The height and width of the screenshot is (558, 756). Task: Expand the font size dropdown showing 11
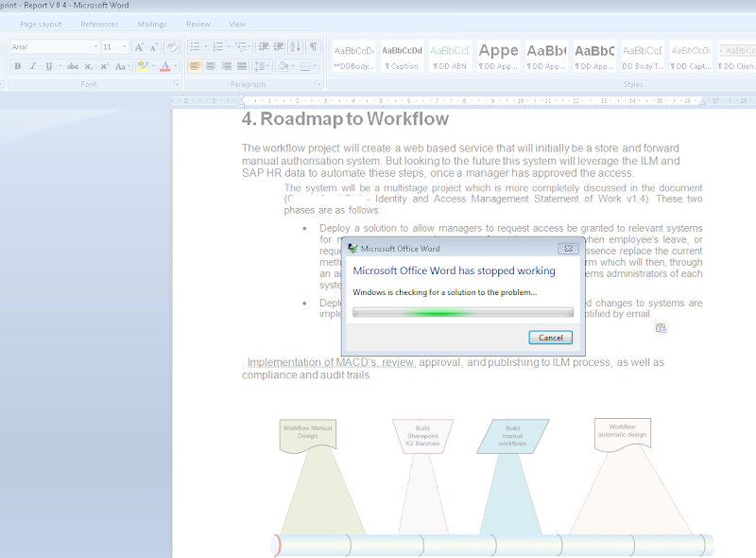[x=126, y=46]
